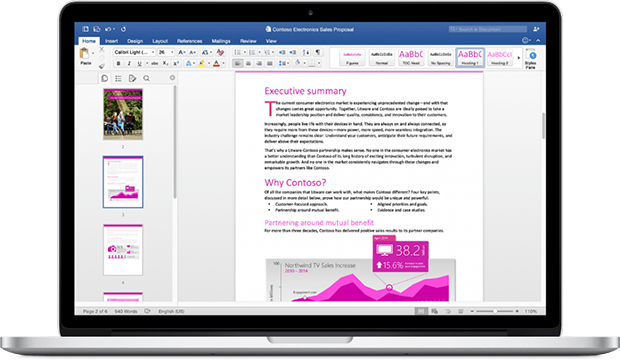The width and height of the screenshot is (620, 361).
Task: Expand the styles gallery arrow
Action: pos(519,58)
